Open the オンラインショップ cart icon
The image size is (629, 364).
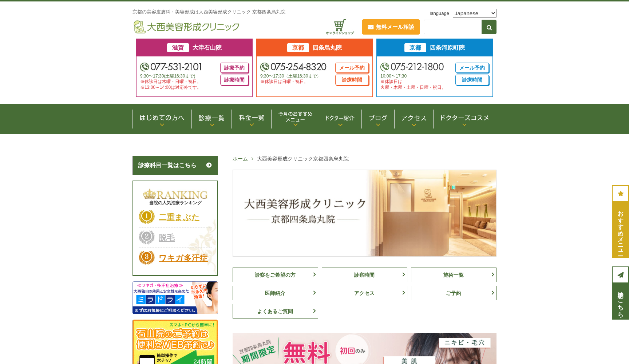click(340, 25)
